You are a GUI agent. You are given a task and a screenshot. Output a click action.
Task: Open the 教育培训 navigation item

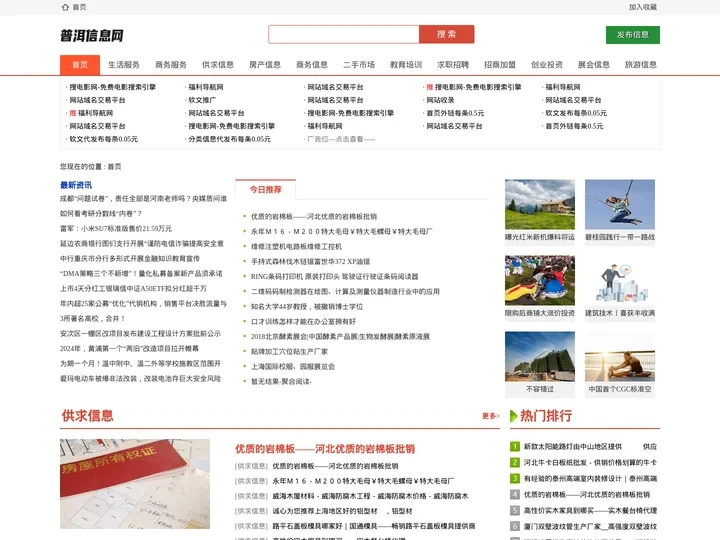pyautogui.click(x=406, y=65)
